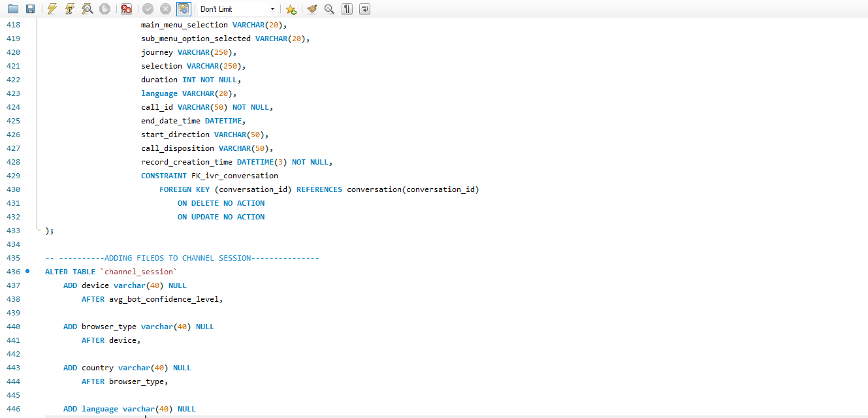The image size is (868, 418).
Task: Save the script with the floppy disk icon
Action: coord(30,9)
